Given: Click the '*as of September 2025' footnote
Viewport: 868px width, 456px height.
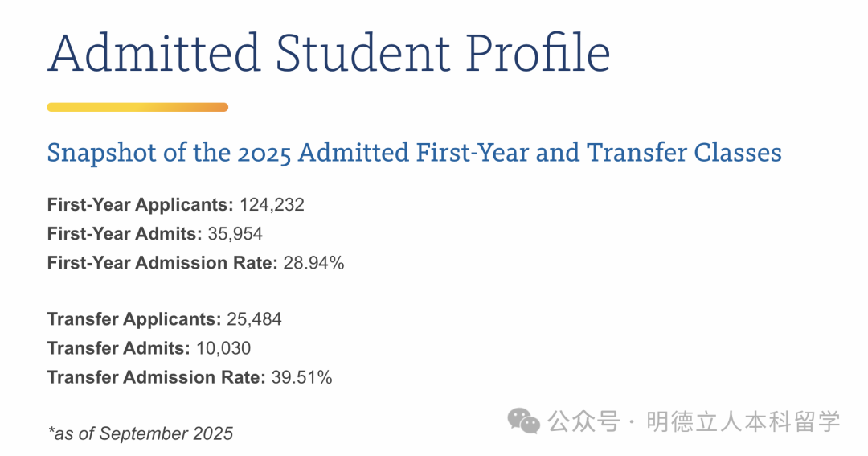Looking at the screenshot, I should [141, 434].
